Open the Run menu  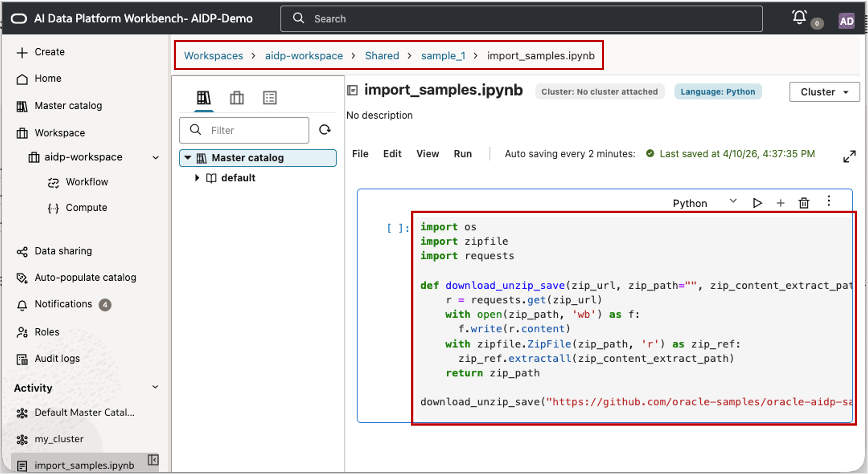(x=462, y=154)
